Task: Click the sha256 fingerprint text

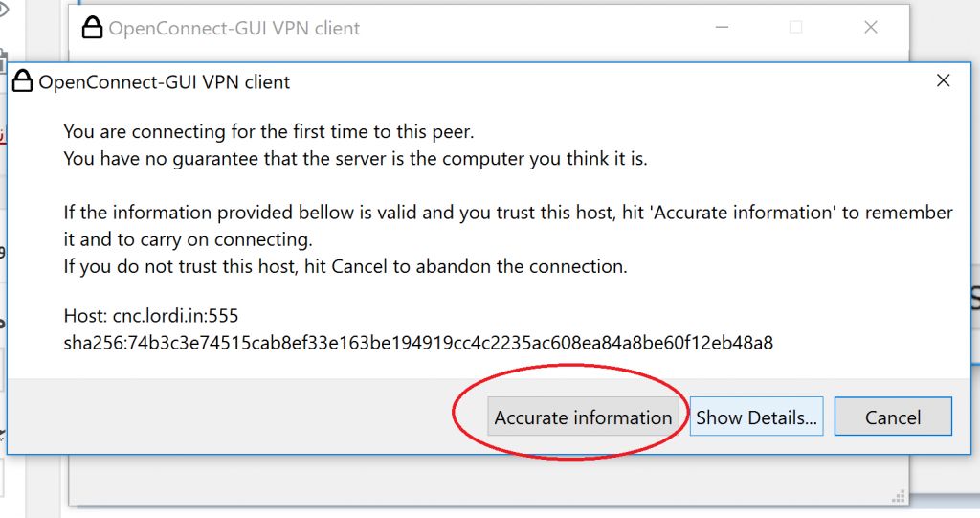Action: point(417,342)
